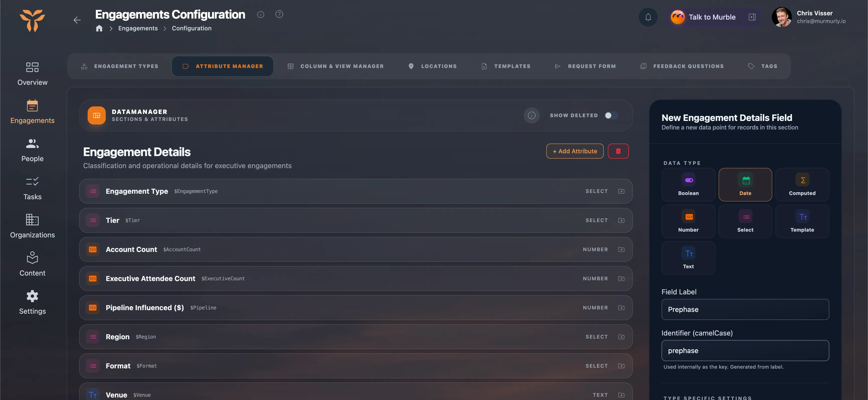The height and width of the screenshot is (400, 868).
Task: Click the Engagement Type list icon
Action: click(93, 191)
